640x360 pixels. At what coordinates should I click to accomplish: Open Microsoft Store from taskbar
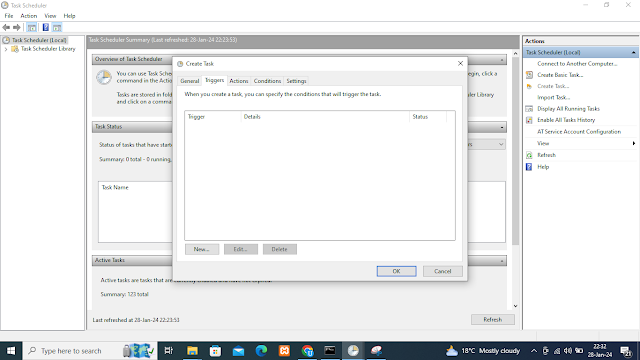pos(215,351)
